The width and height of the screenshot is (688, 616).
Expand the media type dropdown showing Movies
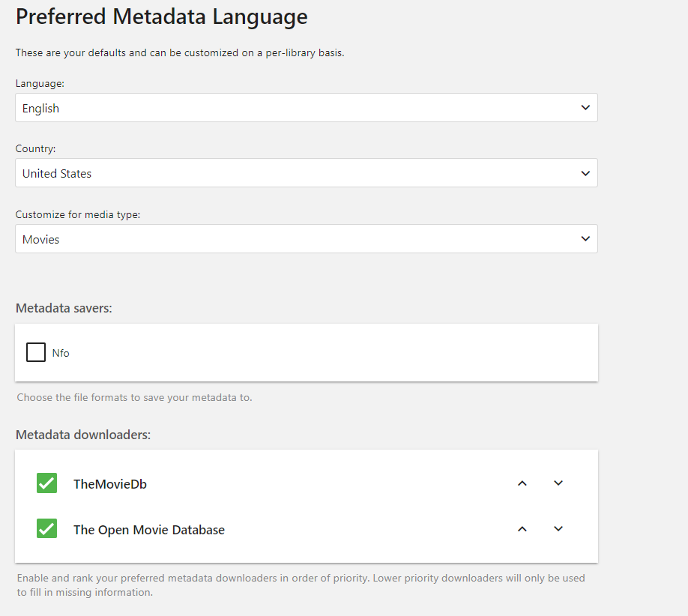point(300,239)
